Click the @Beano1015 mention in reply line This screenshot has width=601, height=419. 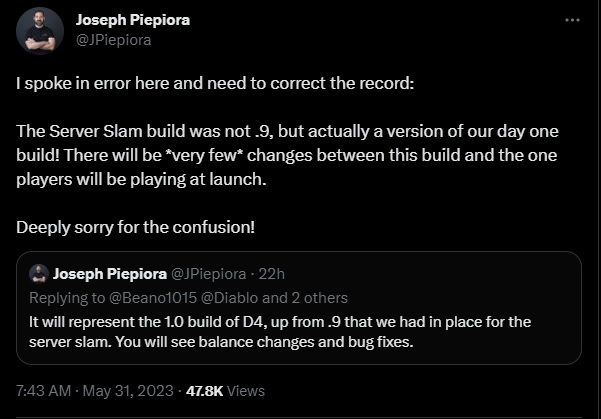tap(153, 298)
